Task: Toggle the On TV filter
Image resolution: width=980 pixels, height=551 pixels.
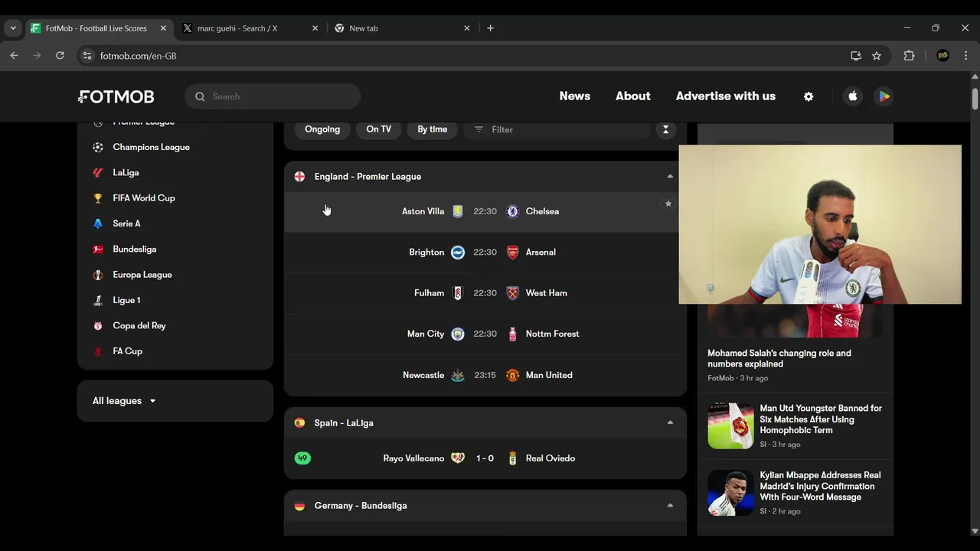Action: coord(378,129)
